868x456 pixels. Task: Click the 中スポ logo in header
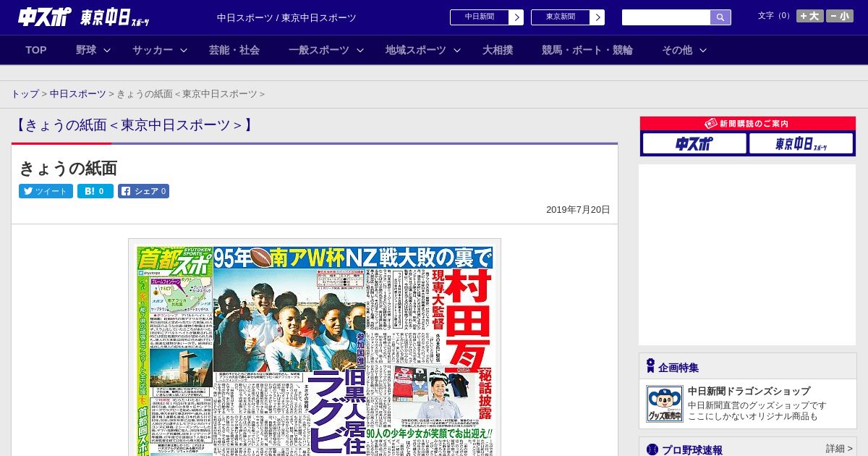click(45, 17)
